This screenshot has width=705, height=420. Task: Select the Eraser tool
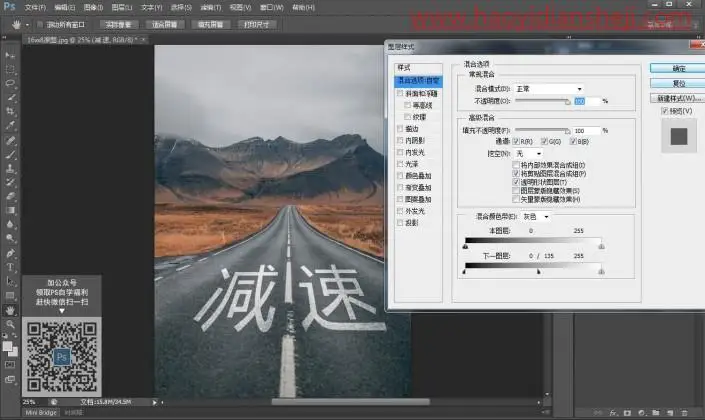point(10,196)
